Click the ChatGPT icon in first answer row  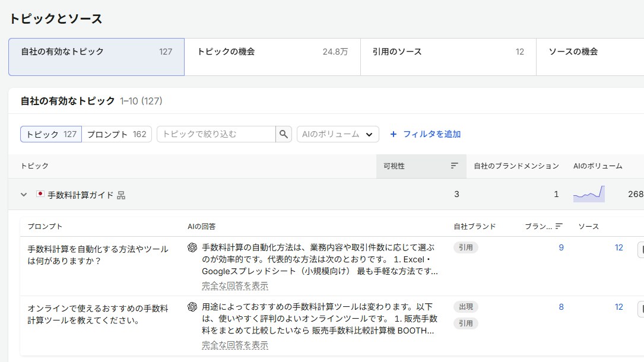coord(192,247)
